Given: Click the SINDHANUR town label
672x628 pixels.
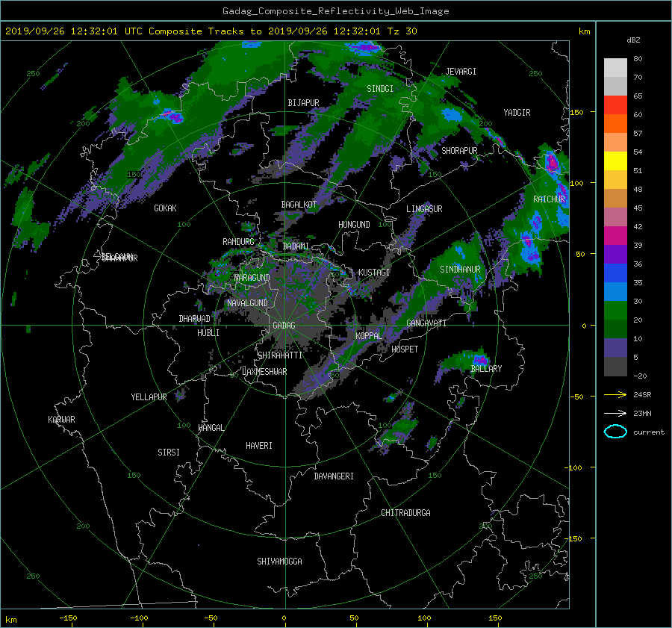Looking at the screenshot, I should click(x=460, y=270).
